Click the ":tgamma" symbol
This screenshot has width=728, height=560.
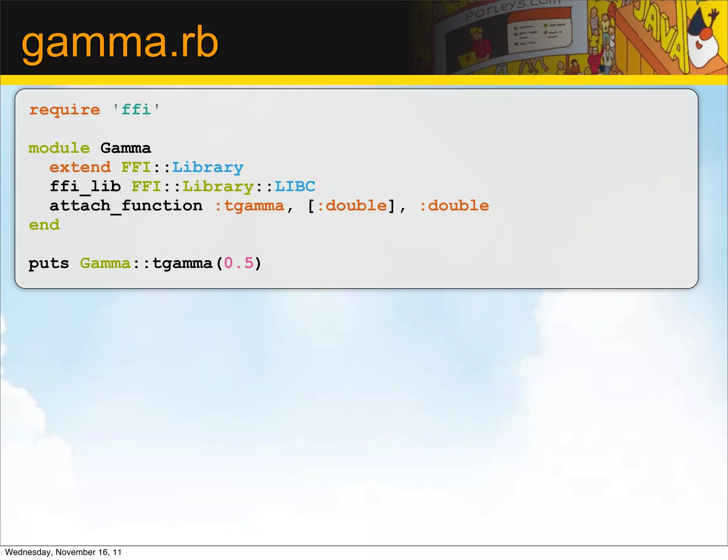tap(250, 206)
